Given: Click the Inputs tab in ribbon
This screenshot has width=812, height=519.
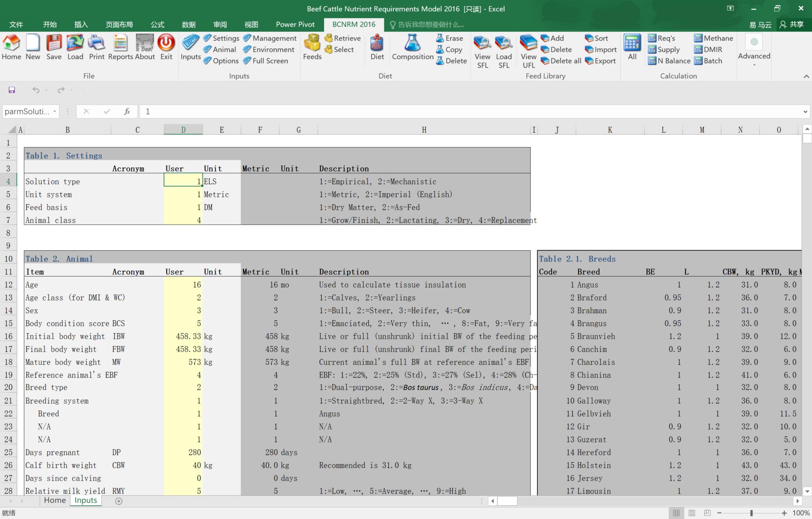Looking at the screenshot, I should click(190, 50).
